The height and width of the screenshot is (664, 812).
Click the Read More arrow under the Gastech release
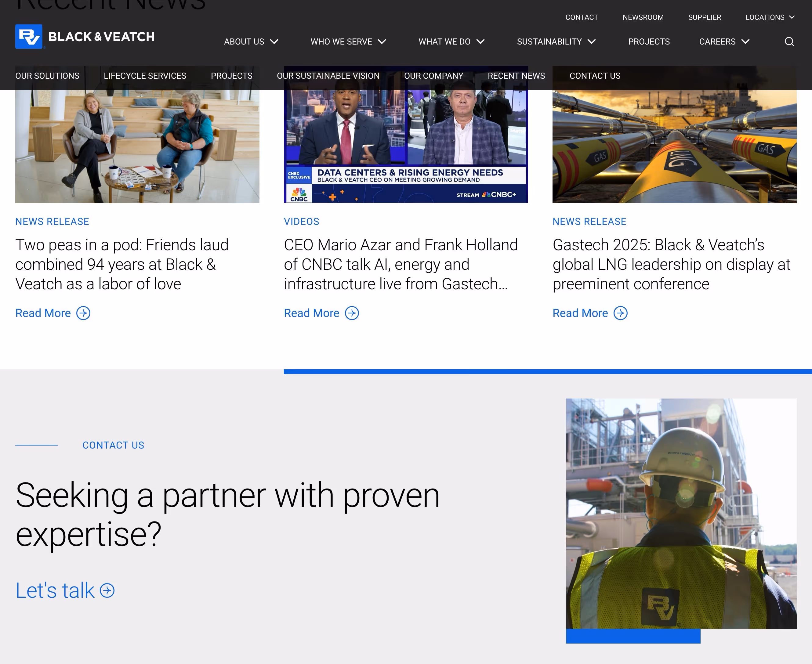620,313
